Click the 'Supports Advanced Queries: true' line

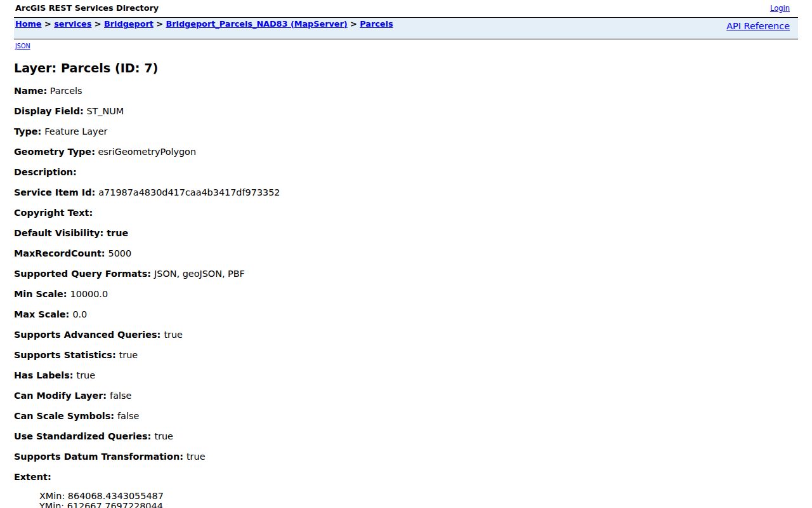point(98,335)
